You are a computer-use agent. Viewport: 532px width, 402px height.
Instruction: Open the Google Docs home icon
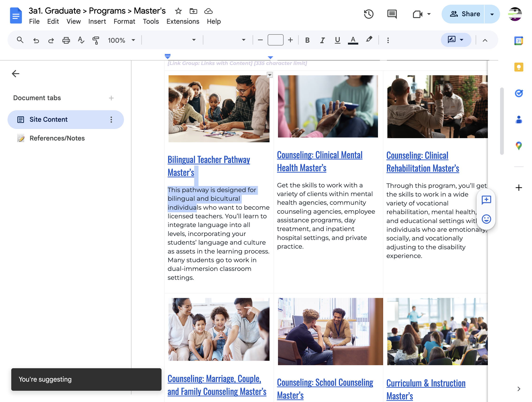[16, 15]
